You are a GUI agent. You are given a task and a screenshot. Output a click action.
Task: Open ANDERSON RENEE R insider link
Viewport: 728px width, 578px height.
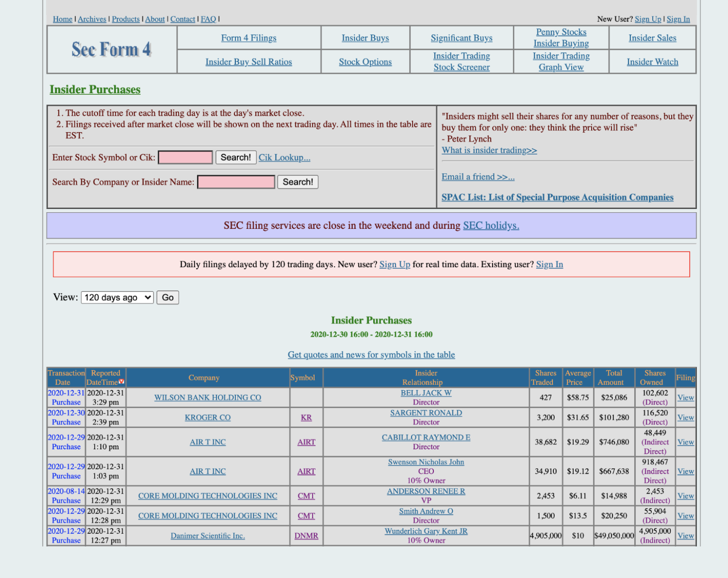tap(426, 491)
